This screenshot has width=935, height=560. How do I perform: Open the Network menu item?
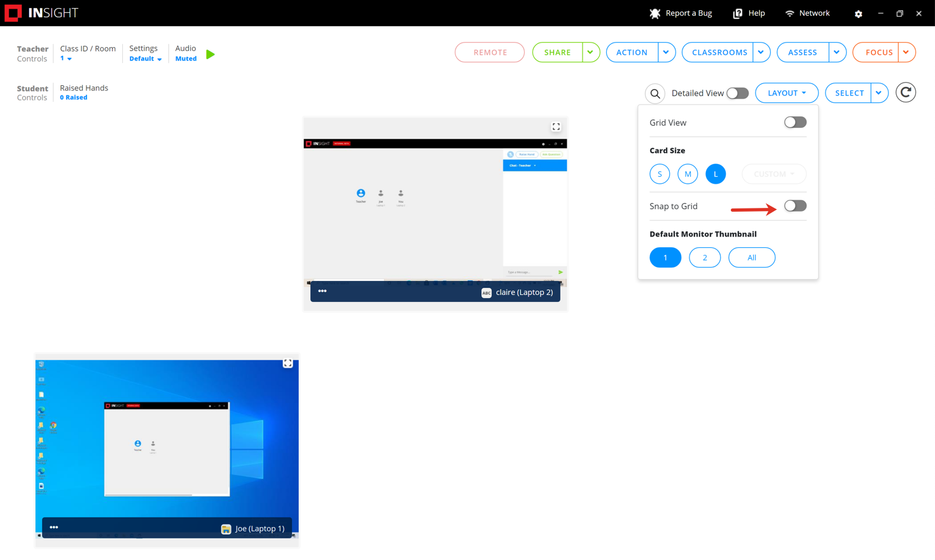click(807, 13)
